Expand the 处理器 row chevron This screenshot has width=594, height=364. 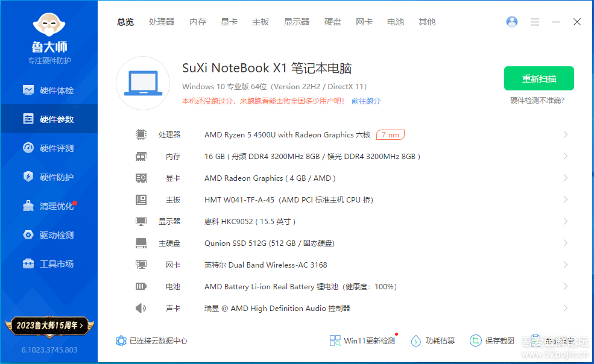(x=565, y=134)
